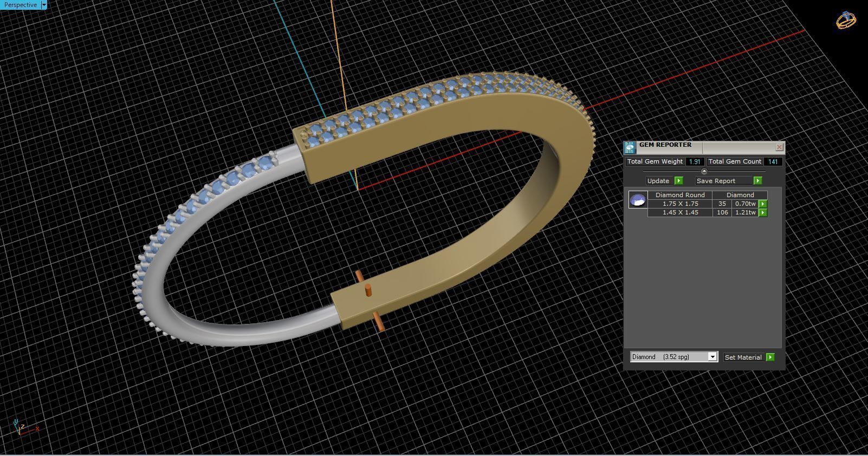
Task: Click the green arrow beside Save Report
Action: pos(757,181)
